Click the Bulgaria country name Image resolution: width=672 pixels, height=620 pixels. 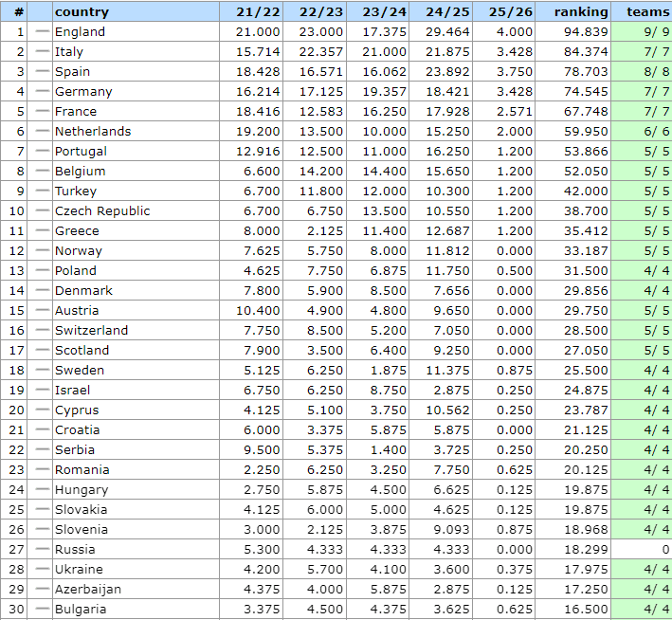tap(81, 610)
